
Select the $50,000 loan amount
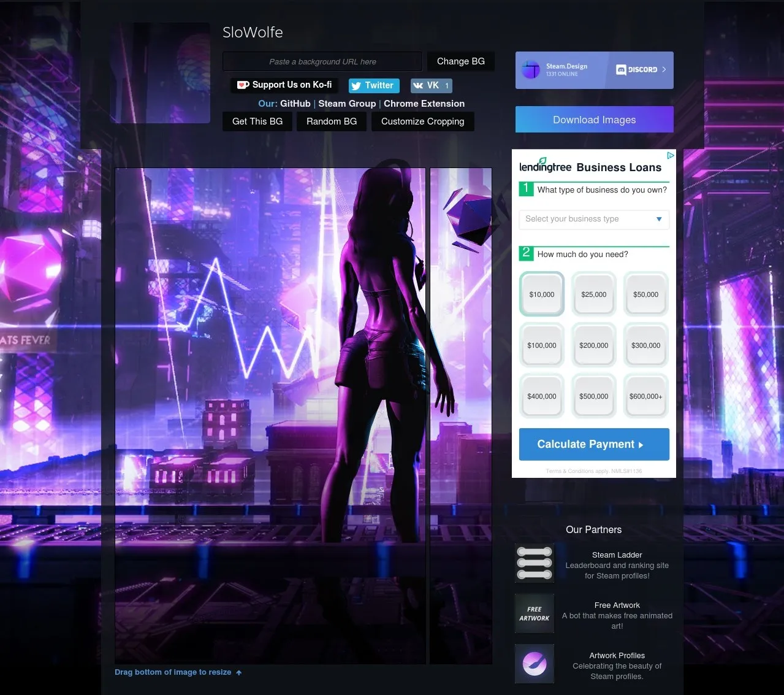[646, 294]
